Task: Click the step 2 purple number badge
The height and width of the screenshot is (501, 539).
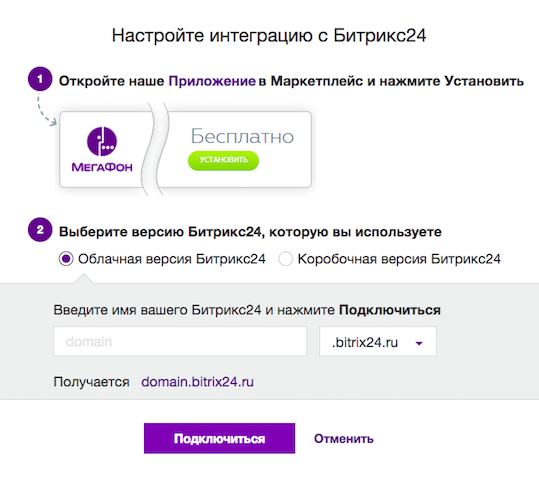Action: [40, 230]
